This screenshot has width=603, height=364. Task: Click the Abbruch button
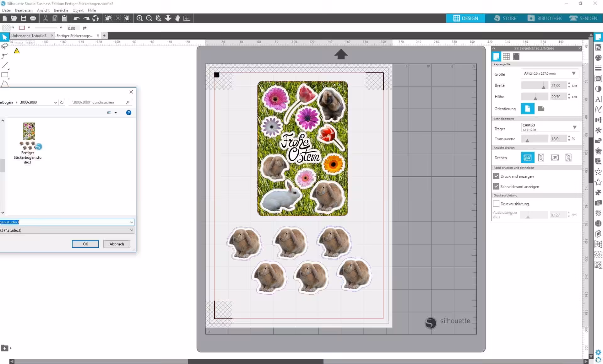(117, 244)
